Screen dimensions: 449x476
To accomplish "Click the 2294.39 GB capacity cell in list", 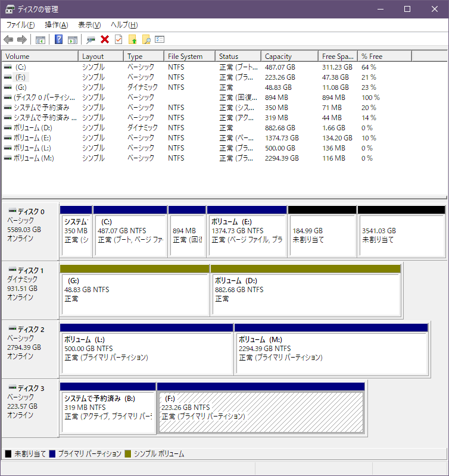I will pos(282,158).
